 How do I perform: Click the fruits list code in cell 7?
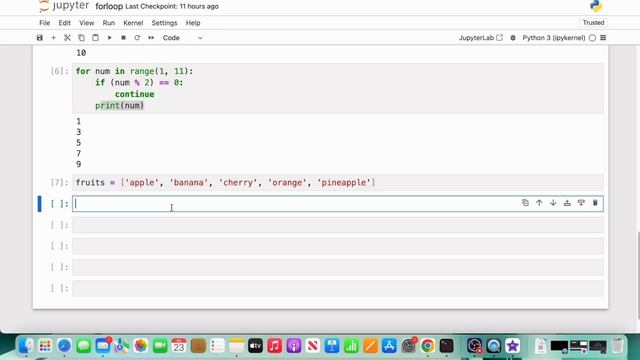click(225, 182)
